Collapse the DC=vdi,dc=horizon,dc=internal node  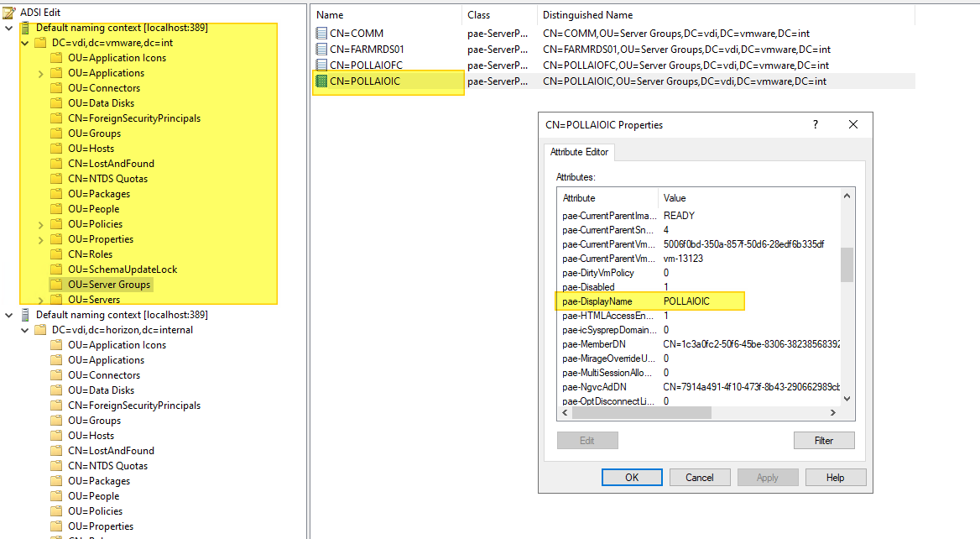point(25,330)
